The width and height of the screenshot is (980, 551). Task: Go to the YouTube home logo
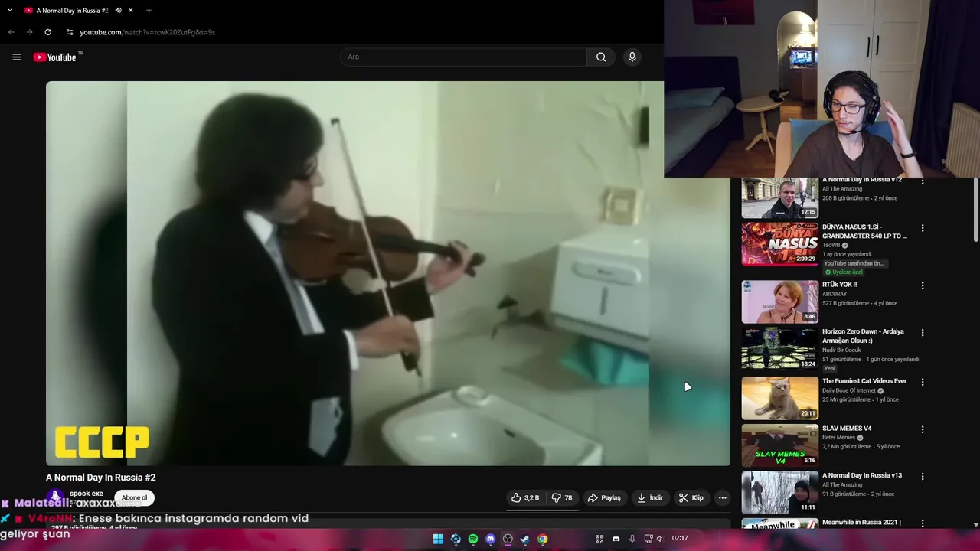click(55, 57)
